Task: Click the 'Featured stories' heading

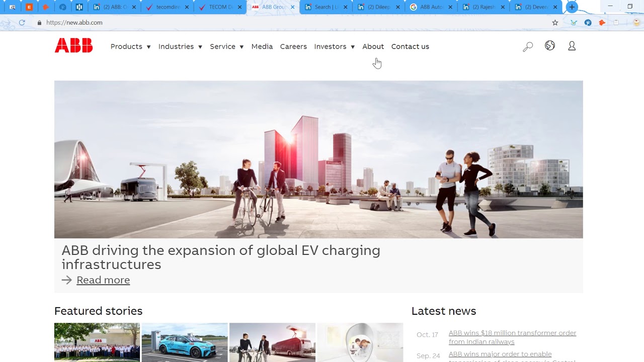Action: (x=98, y=311)
